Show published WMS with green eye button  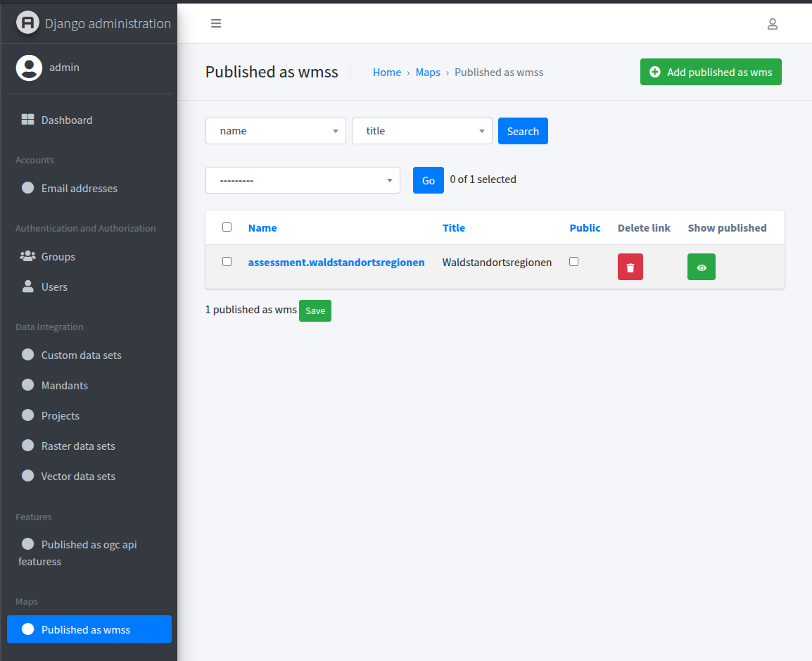[702, 267]
